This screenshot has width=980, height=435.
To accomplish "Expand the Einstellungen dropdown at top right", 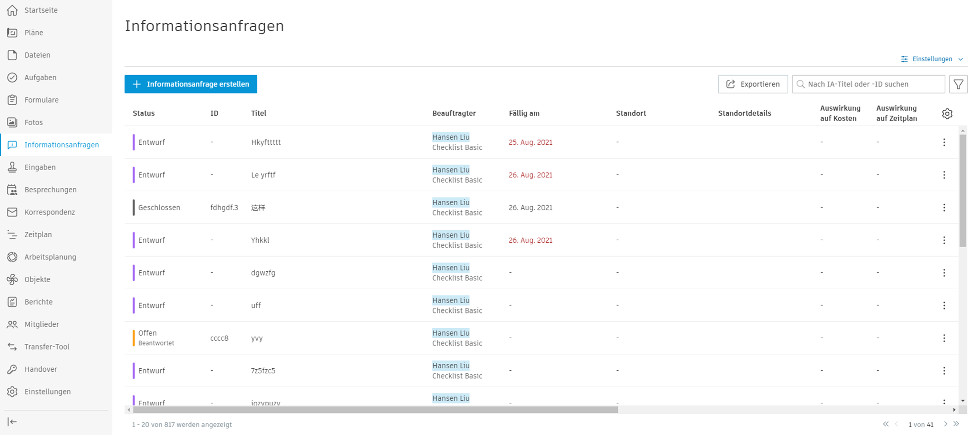I will point(932,59).
